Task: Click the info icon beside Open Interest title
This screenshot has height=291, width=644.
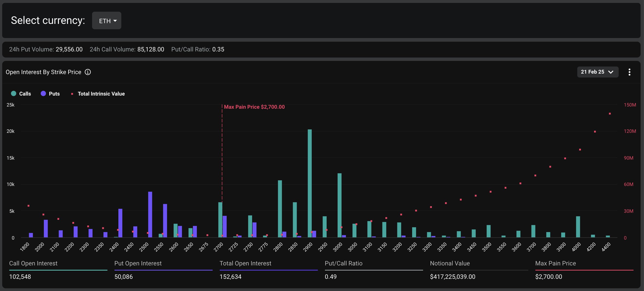Action: coord(88,72)
